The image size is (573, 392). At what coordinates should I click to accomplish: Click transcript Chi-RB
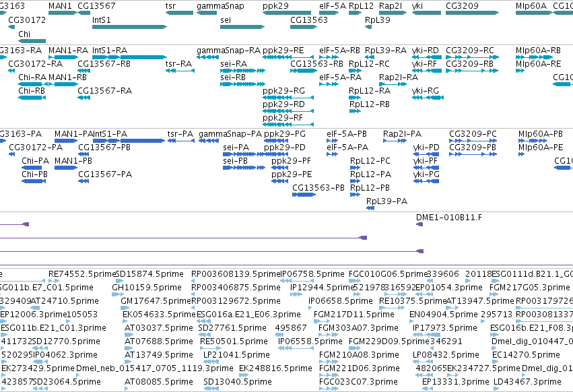click(x=32, y=98)
